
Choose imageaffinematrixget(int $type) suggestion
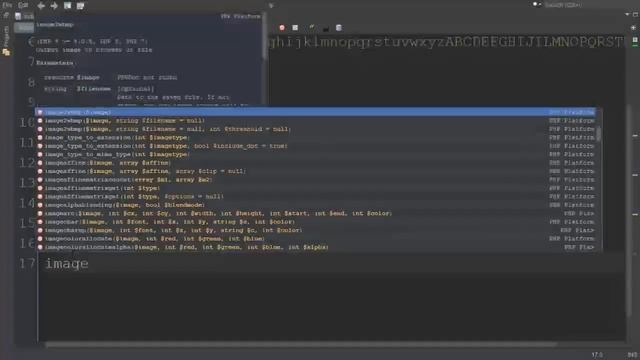click(x=315, y=188)
